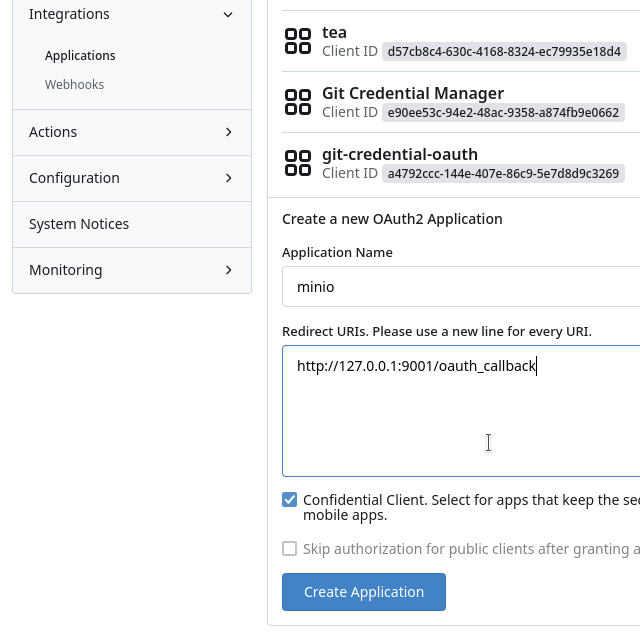Image resolution: width=640 pixels, height=640 pixels.
Task: Expand the Configuration section chevron
Action: tap(228, 178)
